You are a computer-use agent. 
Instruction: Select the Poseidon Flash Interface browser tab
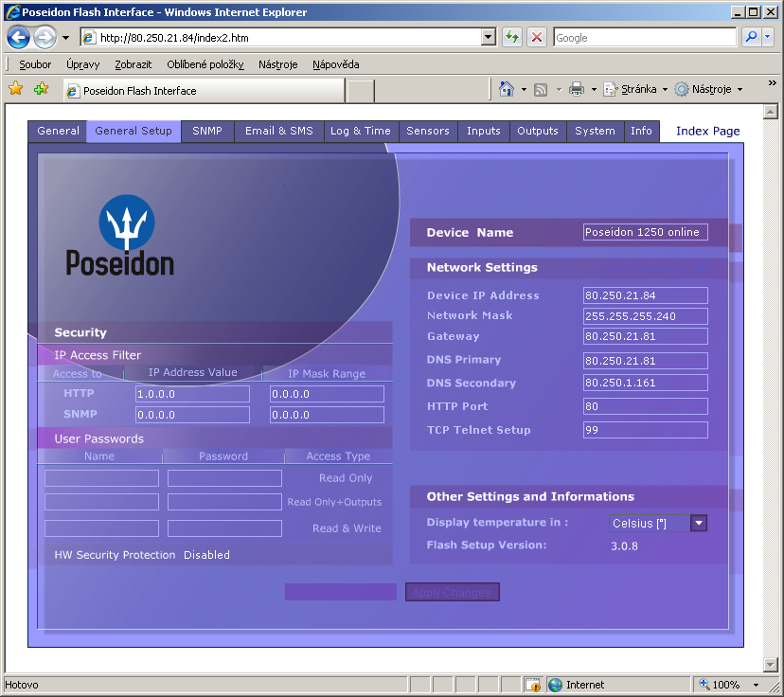point(204,91)
